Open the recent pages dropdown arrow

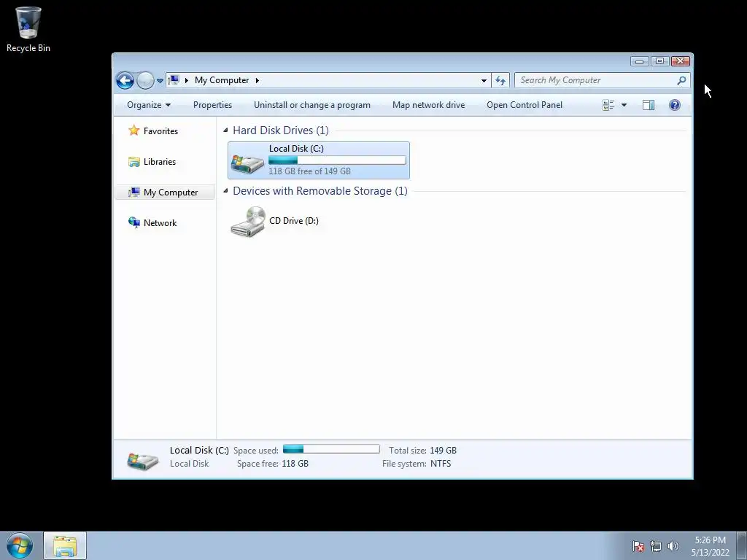tap(160, 80)
